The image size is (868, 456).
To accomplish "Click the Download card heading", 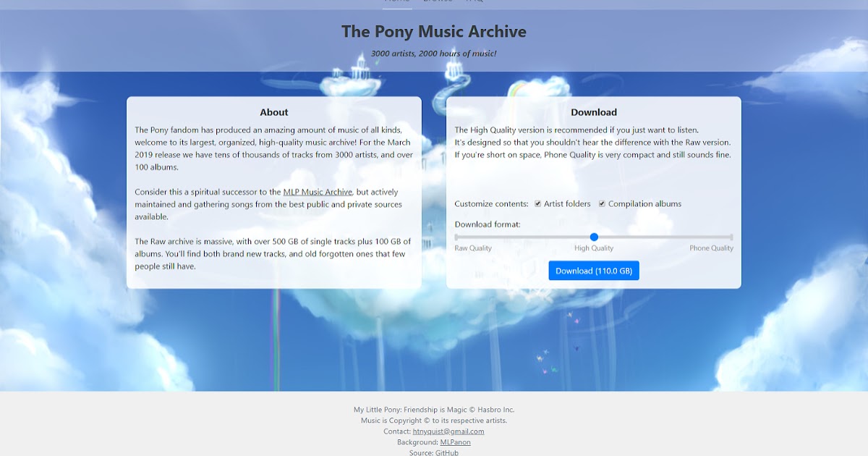I will (594, 112).
